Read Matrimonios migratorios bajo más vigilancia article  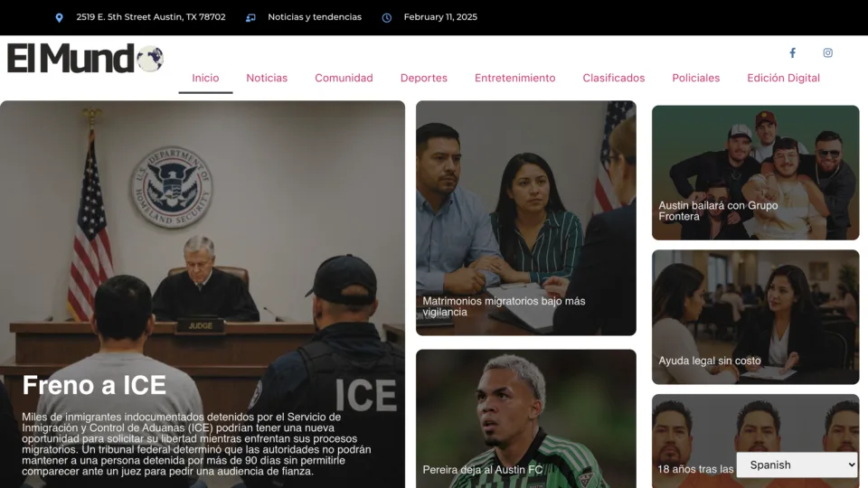(504, 306)
